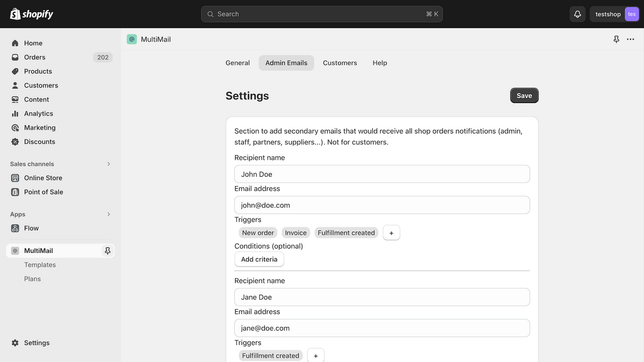Image resolution: width=644 pixels, height=362 pixels.
Task: Open Plans under MultiMail
Action: pyautogui.click(x=32, y=279)
